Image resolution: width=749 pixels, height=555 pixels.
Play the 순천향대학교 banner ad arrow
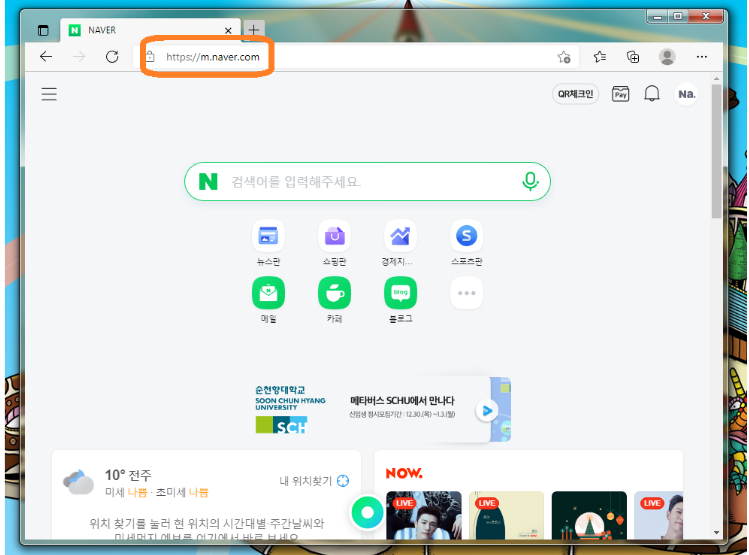pyautogui.click(x=487, y=410)
